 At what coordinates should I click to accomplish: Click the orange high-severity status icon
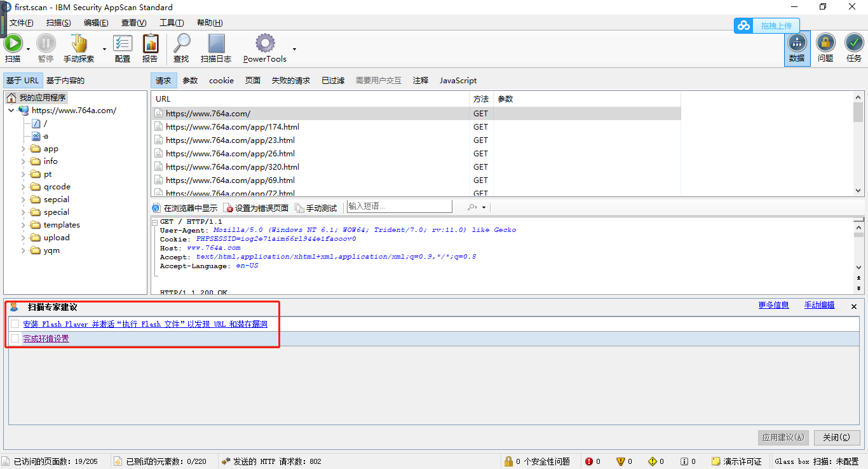coord(621,461)
